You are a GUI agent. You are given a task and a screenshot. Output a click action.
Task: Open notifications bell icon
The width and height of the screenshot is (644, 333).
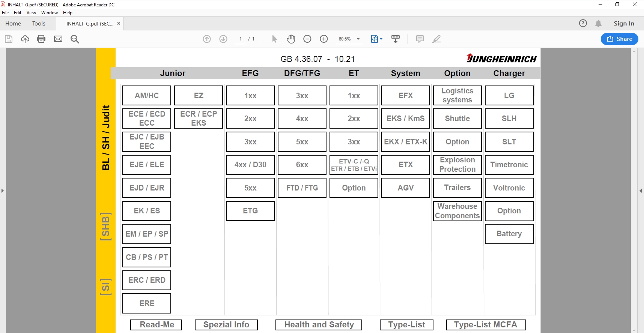point(599,23)
